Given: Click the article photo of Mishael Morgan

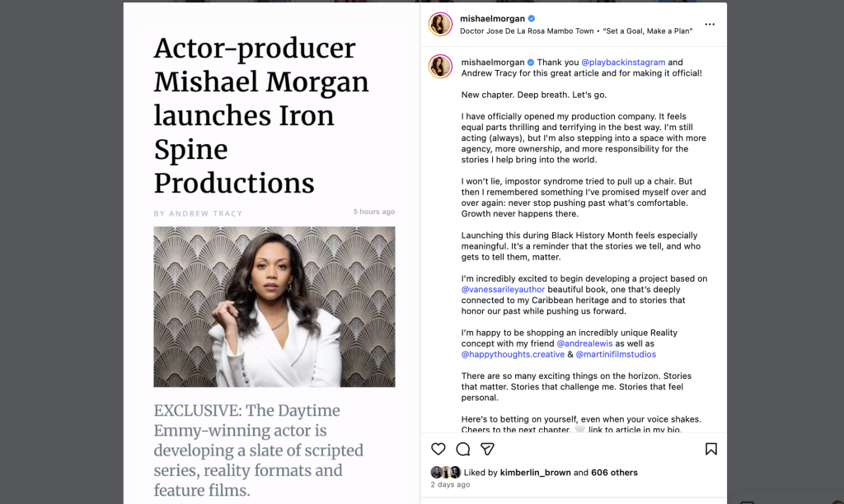Looking at the screenshot, I should click(x=274, y=306).
